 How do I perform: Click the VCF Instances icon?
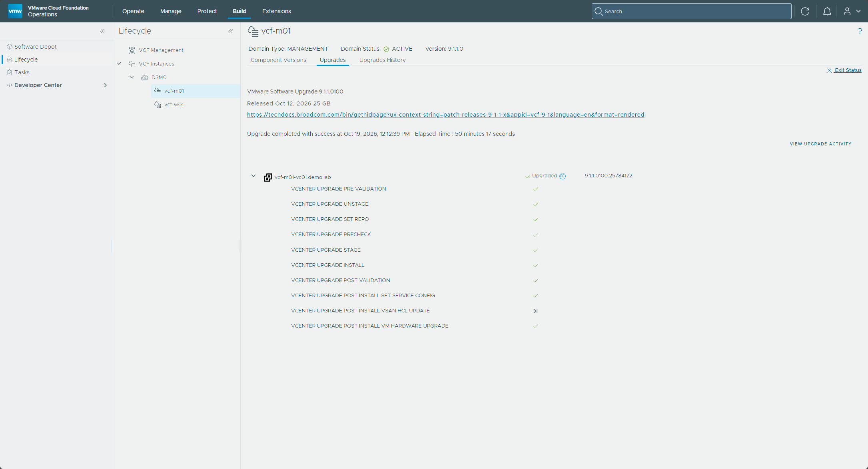[x=132, y=64]
